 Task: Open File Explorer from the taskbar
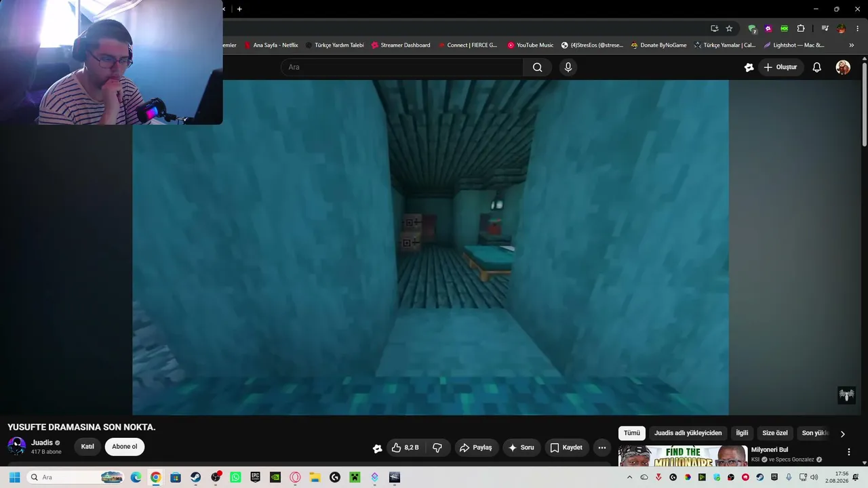(315, 477)
